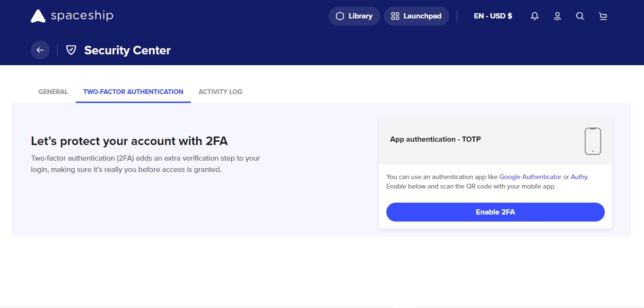This screenshot has height=308, width=644.
Task: View the shopping cart
Action: tap(603, 16)
